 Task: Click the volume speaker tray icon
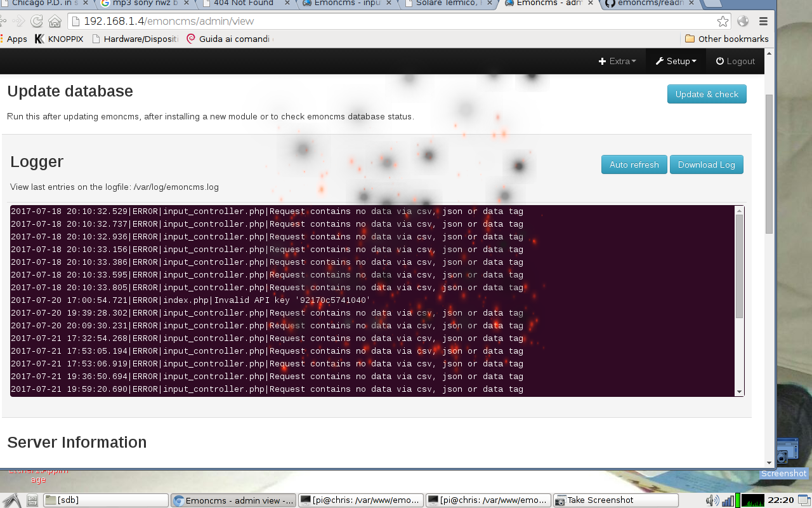(x=712, y=500)
